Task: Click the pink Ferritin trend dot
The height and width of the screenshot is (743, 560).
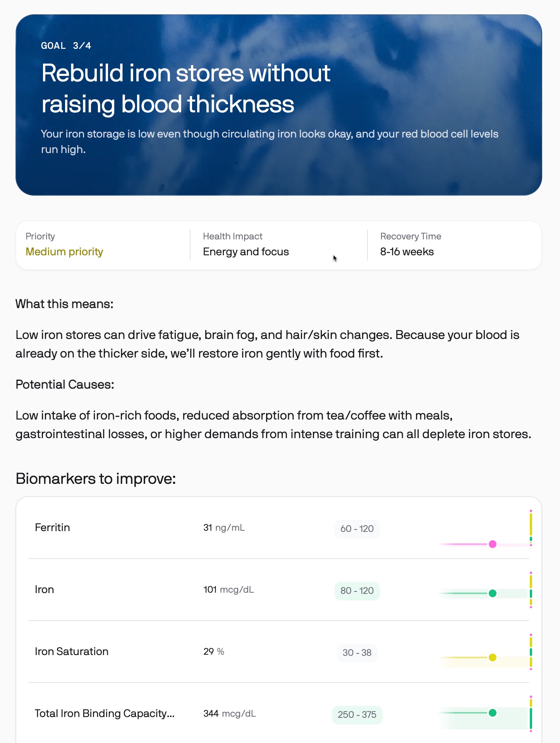Action: coord(493,544)
